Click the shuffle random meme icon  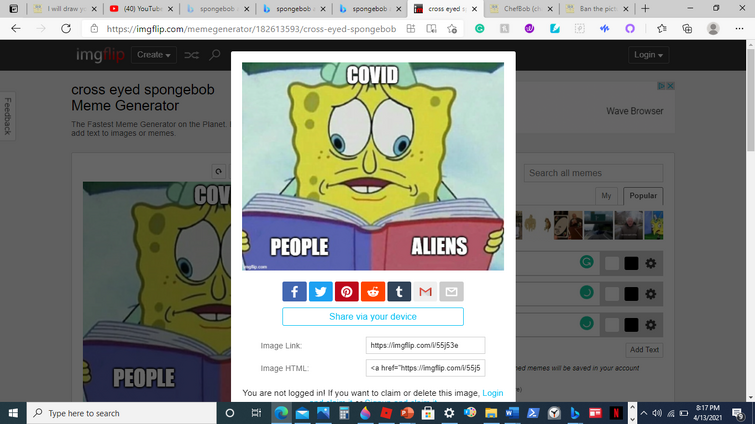tap(191, 55)
